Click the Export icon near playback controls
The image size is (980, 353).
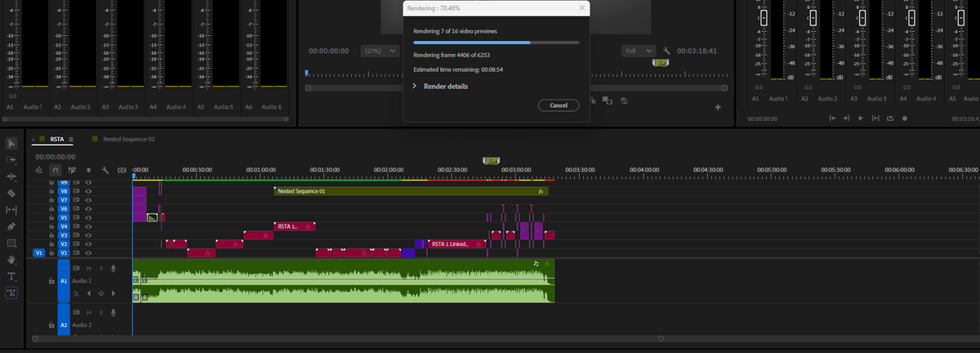pos(889,118)
